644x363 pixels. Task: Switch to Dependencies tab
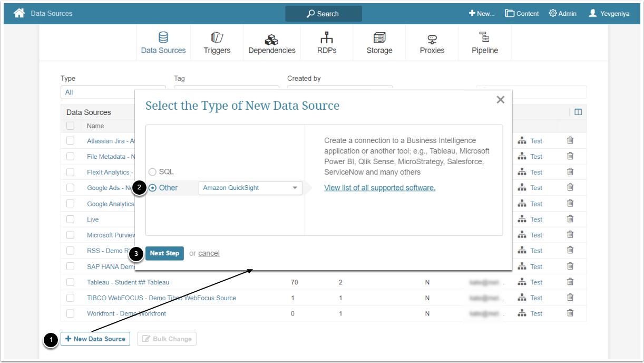[x=272, y=43]
